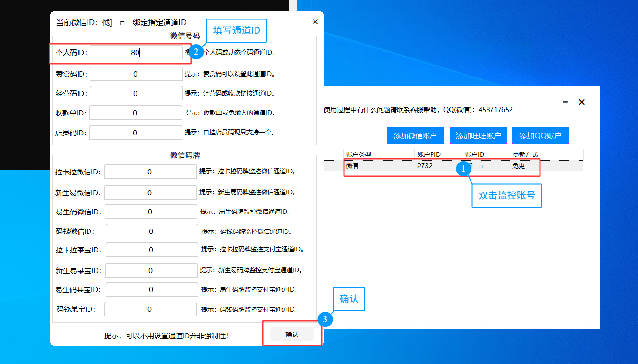638x364 pixels.
Task: Select the 新生易某宝ID input field
Action: [x=151, y=270]
